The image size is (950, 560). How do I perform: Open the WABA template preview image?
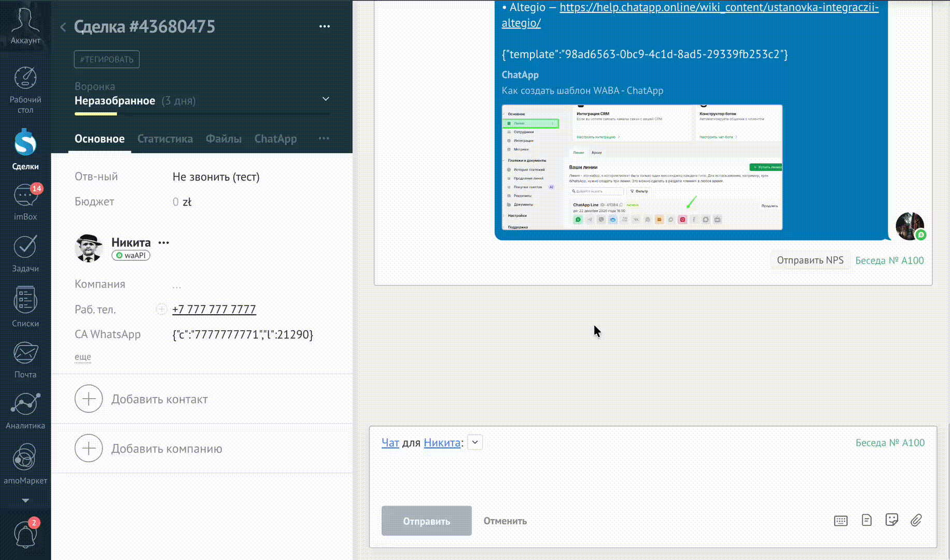click(642, 167)
